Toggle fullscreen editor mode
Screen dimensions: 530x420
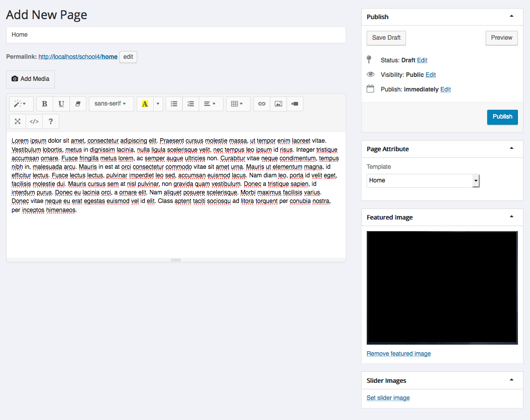point(18,122)
